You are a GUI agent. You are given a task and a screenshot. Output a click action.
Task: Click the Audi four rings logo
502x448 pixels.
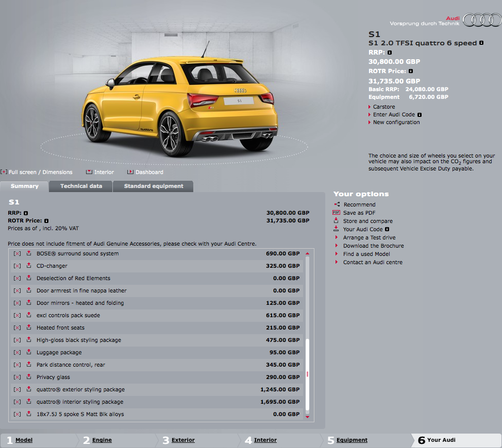coord(482,20)
